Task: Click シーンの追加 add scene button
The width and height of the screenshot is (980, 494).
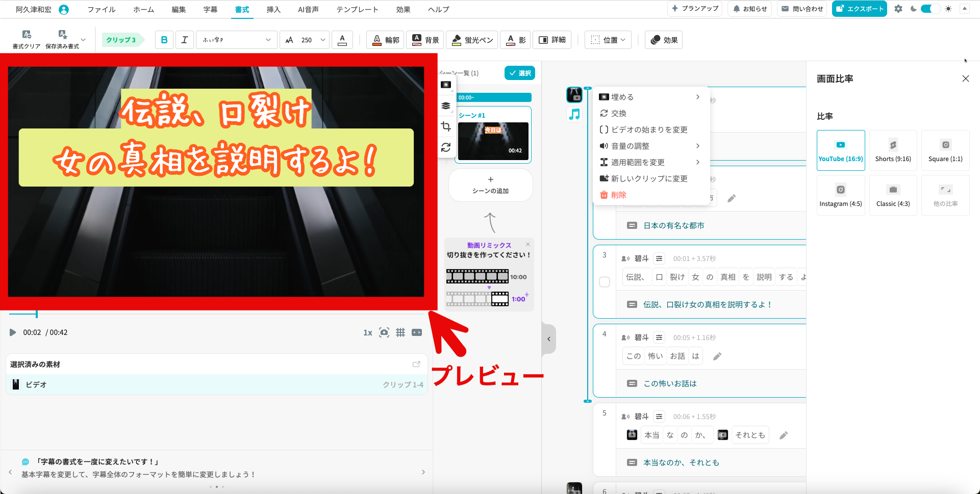Action: click(490, 186)
